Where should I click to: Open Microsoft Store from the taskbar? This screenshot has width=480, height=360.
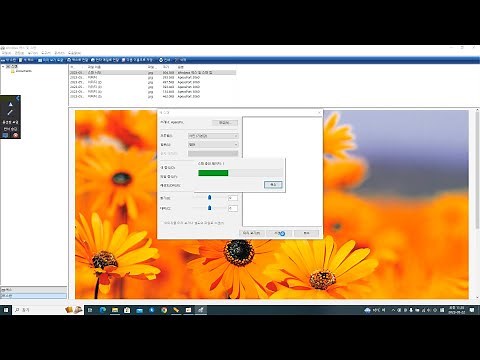coord(127,310)
